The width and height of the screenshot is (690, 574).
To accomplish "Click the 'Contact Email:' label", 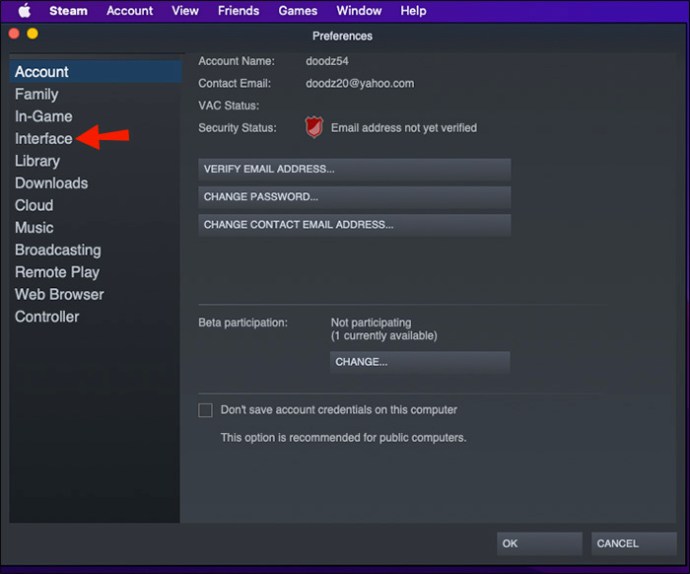I will [235, 83].
